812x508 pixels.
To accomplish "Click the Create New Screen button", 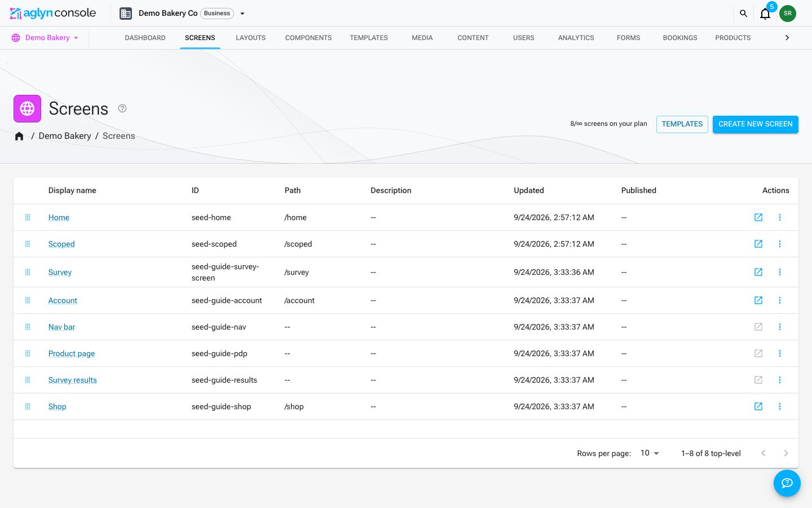I will pos(756,124).
